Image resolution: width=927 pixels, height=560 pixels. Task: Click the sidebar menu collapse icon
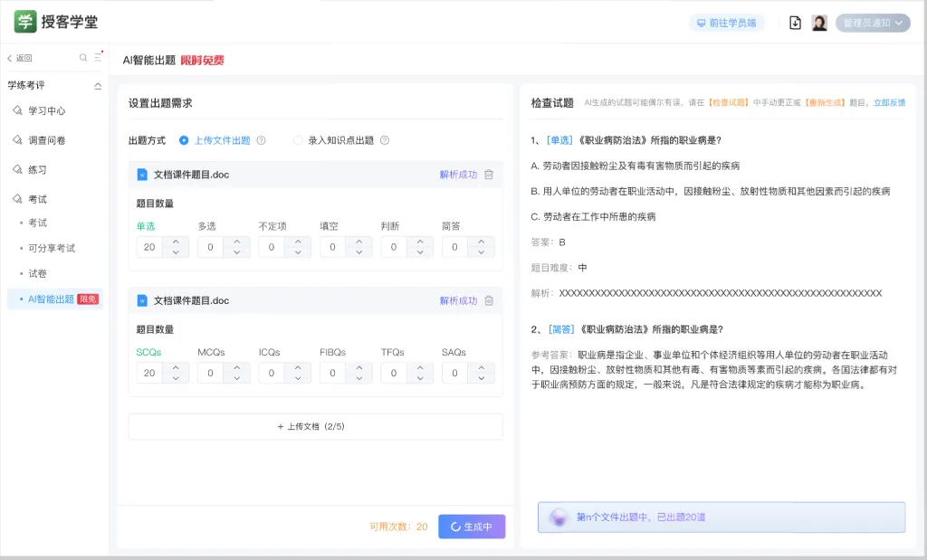point(98,58)
